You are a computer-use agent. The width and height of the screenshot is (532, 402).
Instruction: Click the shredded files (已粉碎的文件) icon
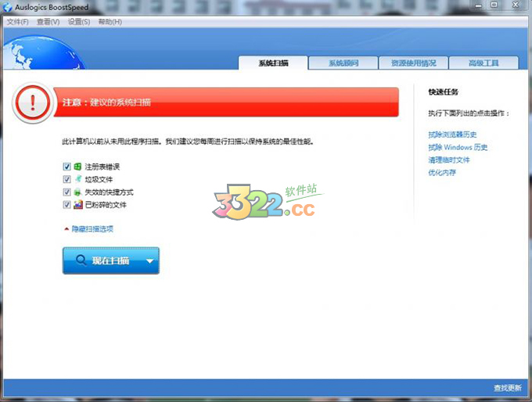(78, 205)
